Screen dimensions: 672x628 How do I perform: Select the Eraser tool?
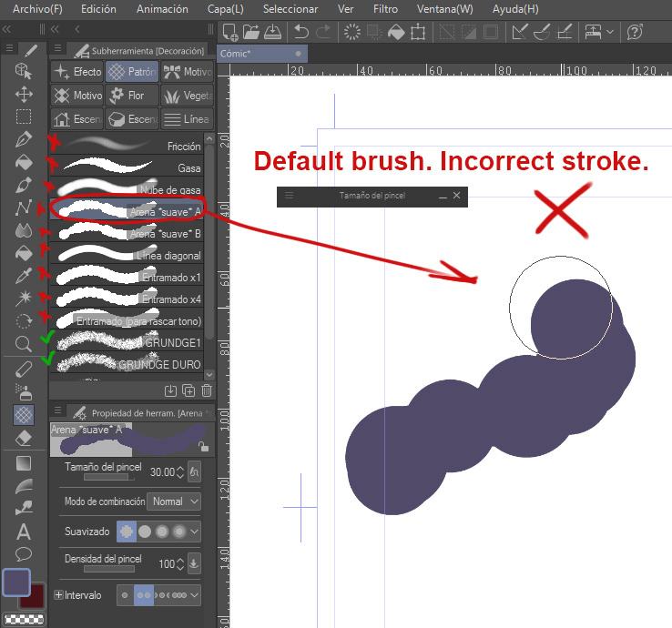(24, 438)
